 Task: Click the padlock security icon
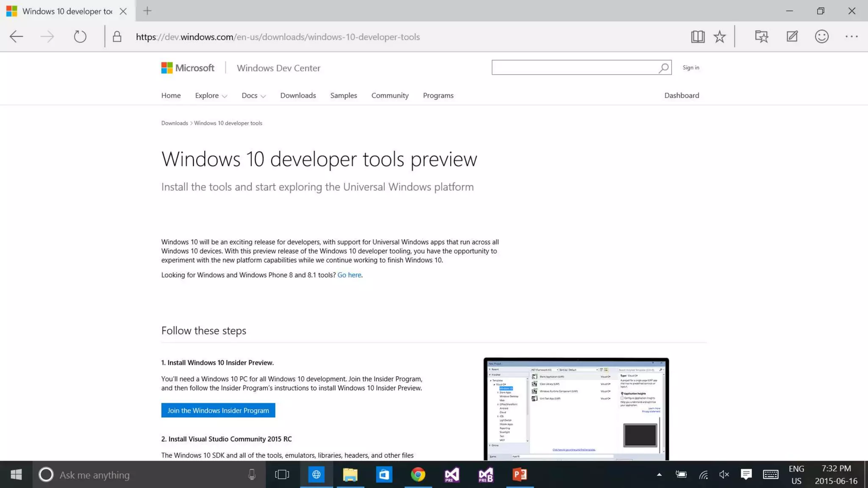117,36
